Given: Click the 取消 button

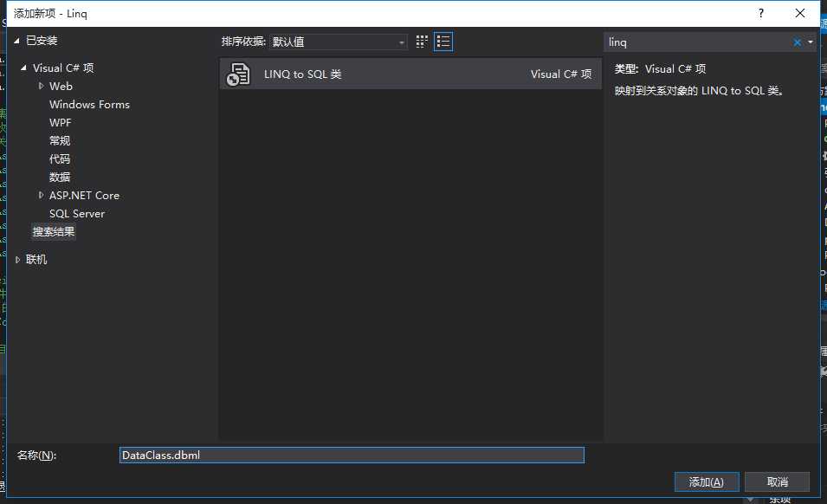Looking at the screenshot, I should [777, 481].
